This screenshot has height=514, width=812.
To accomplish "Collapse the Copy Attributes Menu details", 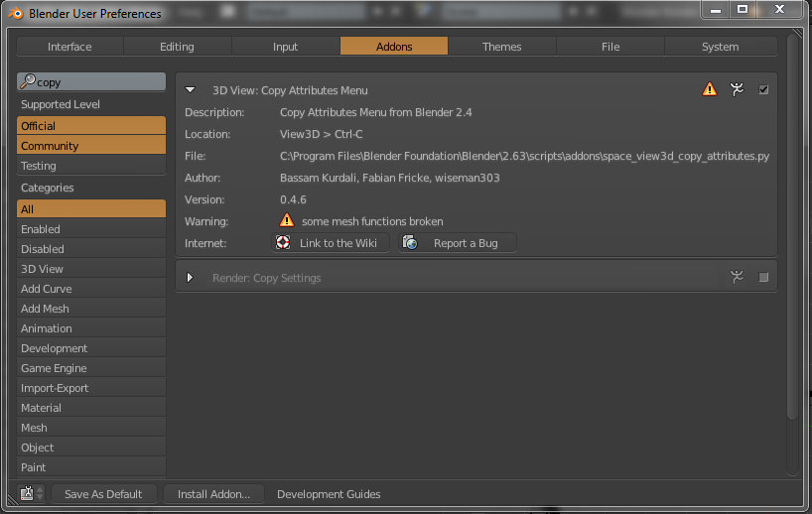I will coord(190,90).
